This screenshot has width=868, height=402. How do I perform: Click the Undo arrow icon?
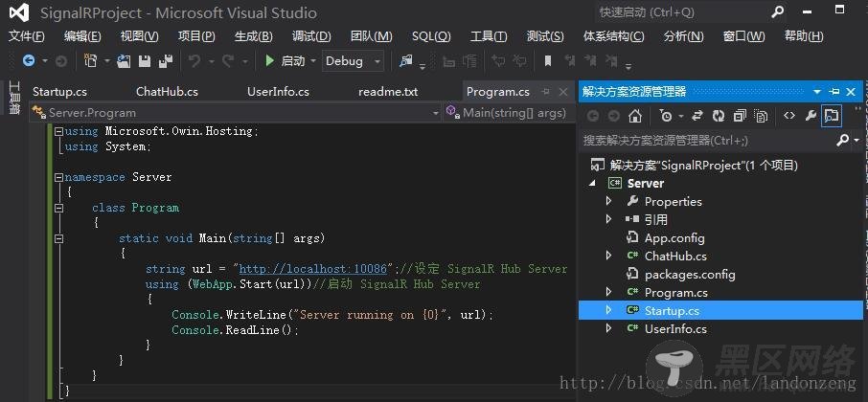point(194,61)
